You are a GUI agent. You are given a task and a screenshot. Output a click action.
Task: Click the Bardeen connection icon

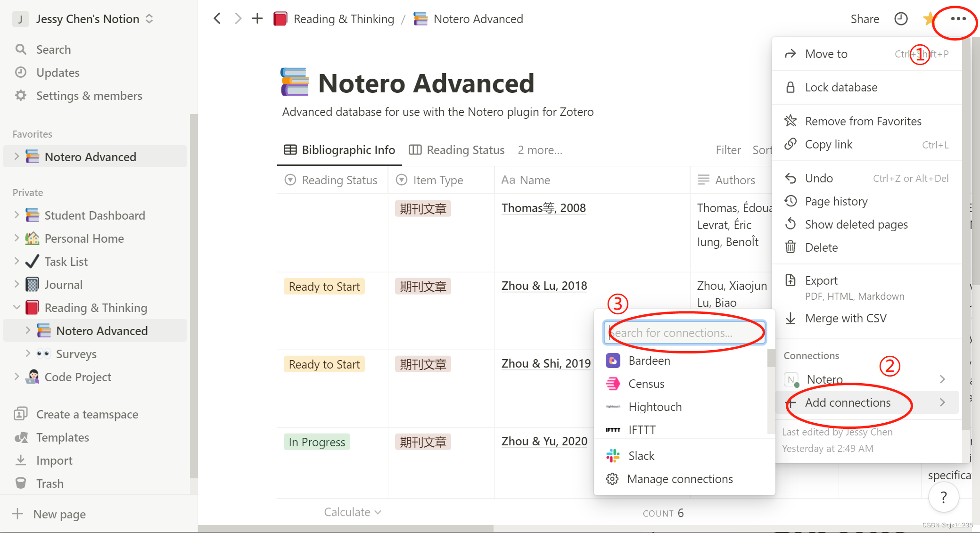[612, 360]
